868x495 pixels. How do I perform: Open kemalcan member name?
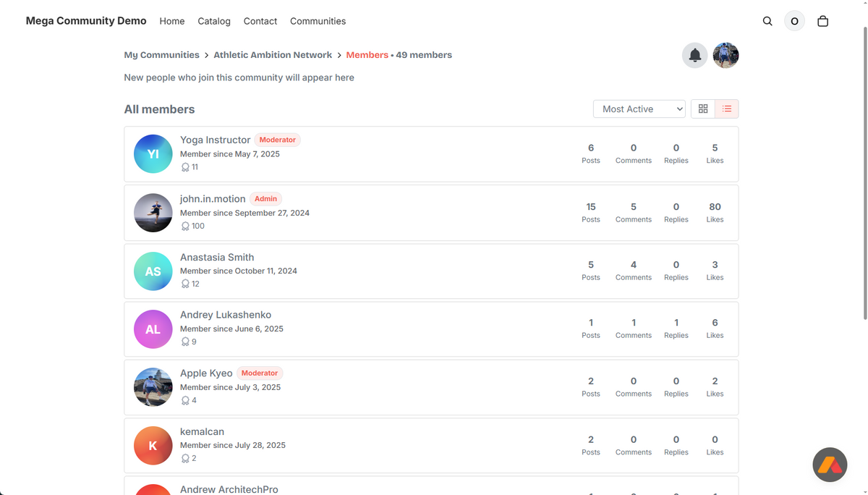[202, 431]
